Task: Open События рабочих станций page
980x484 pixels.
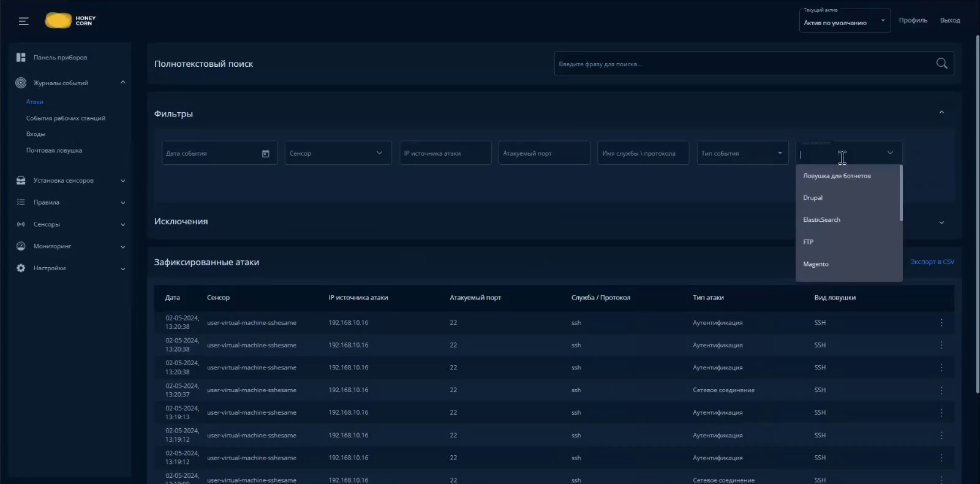Action: (x=66, y=118)
